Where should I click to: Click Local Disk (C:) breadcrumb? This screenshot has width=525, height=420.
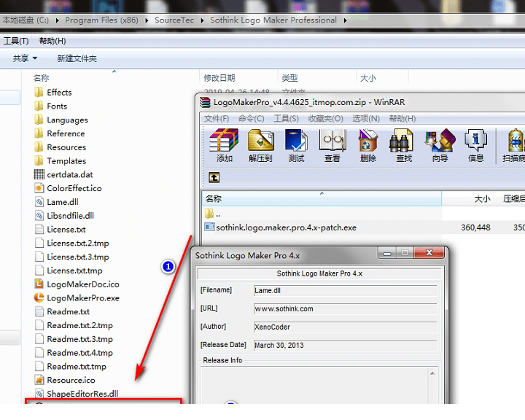click(26, 20)
